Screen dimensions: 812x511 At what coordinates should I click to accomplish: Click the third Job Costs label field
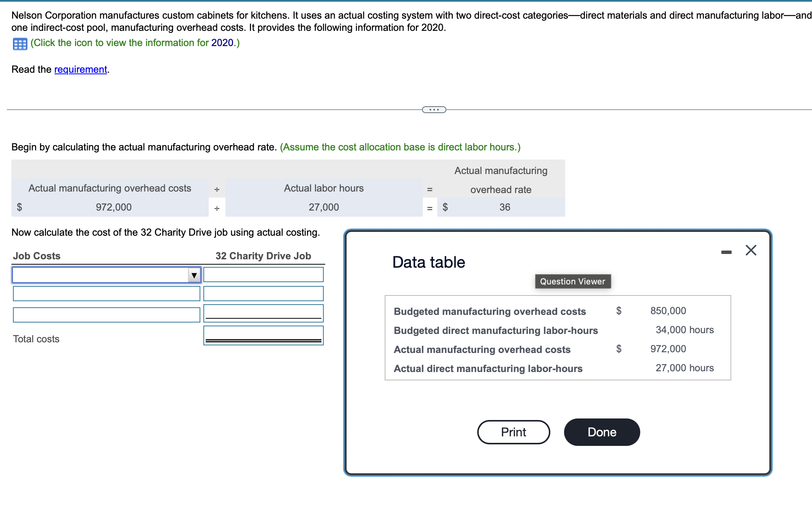106,315
